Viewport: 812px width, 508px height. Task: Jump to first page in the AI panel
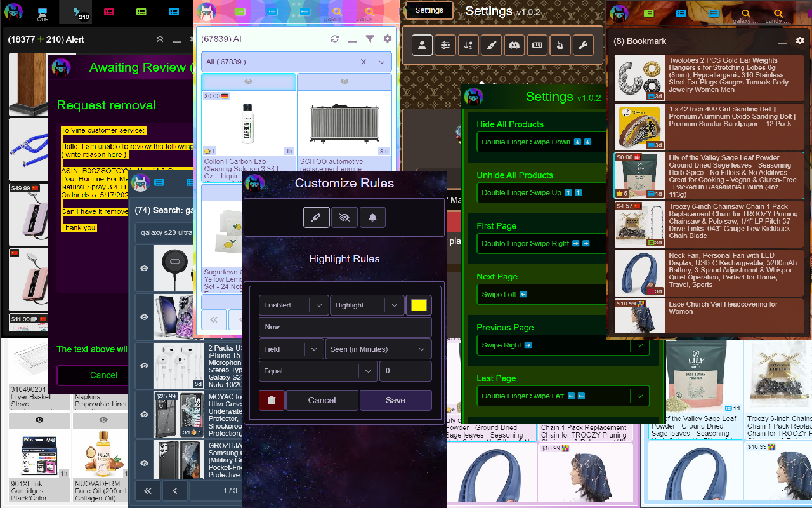[x=214, y=320]
